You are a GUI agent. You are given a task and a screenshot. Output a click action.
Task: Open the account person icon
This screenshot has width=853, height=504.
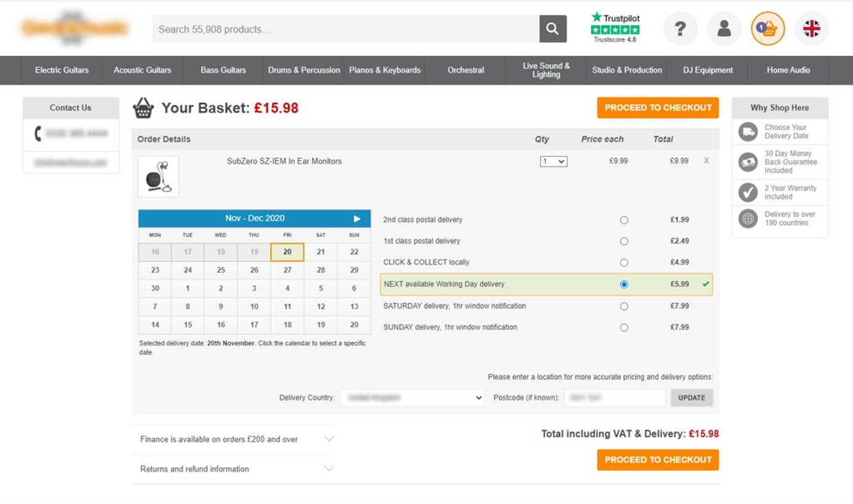coord(724,28)
